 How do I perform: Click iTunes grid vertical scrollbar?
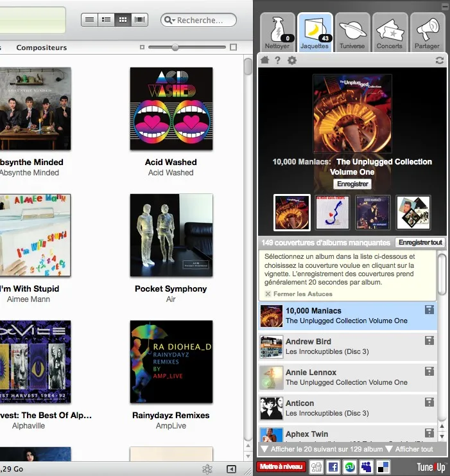[x=248, y=66]
